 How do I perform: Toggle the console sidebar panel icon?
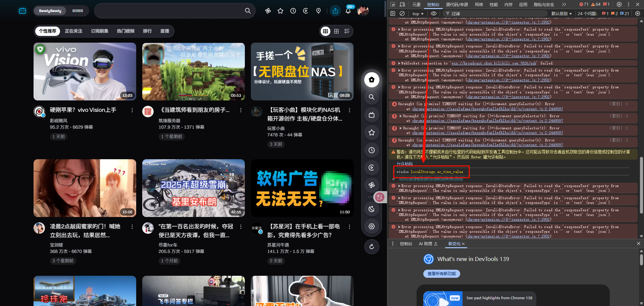393,13
